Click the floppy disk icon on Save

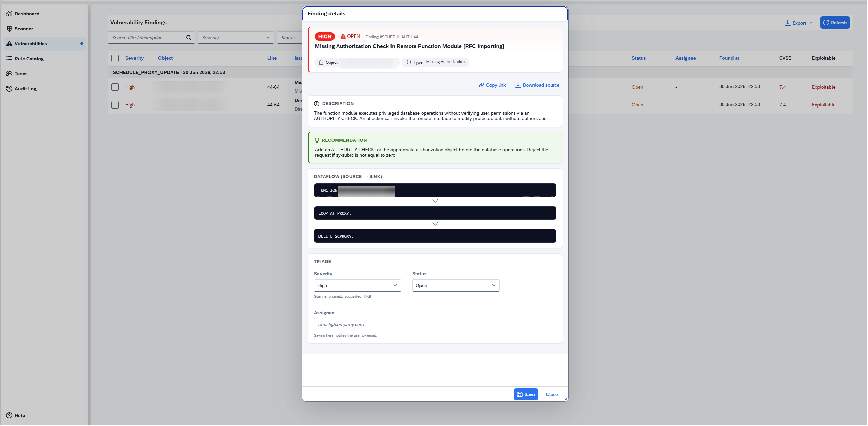click(x=520, y=394)
